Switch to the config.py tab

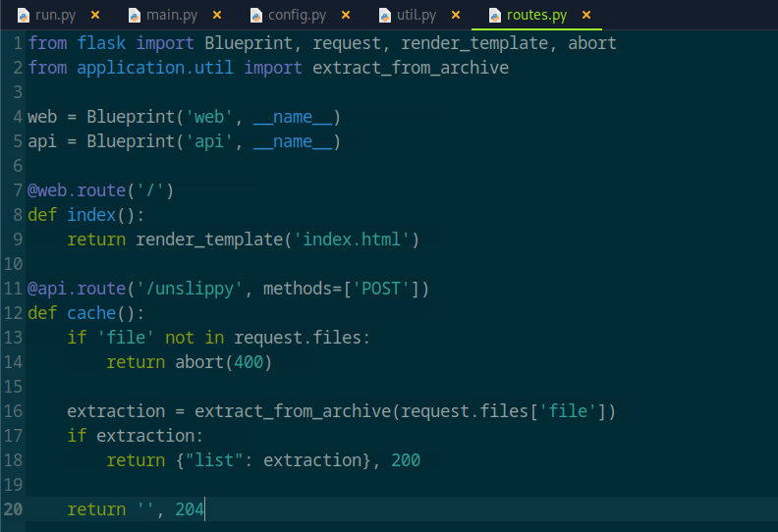299,16
